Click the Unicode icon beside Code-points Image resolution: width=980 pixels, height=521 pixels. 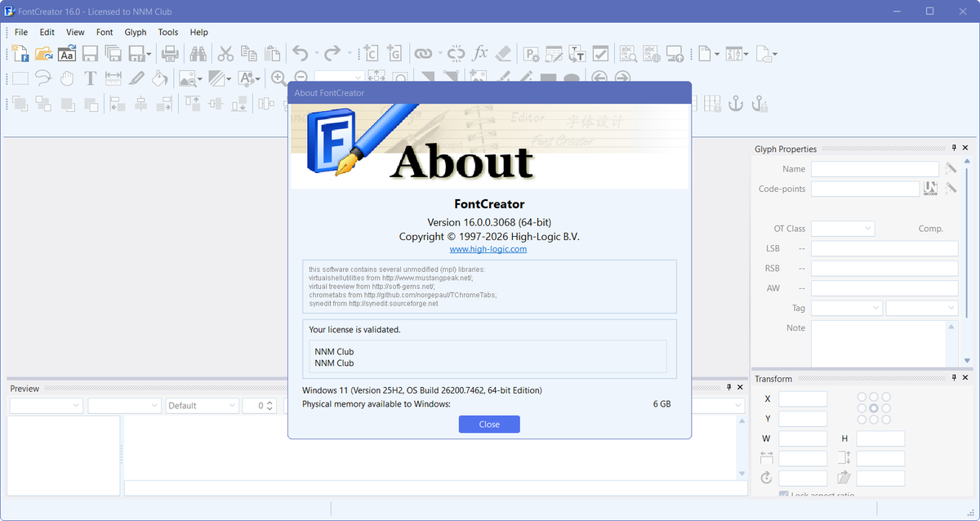(x=930, y=189)
